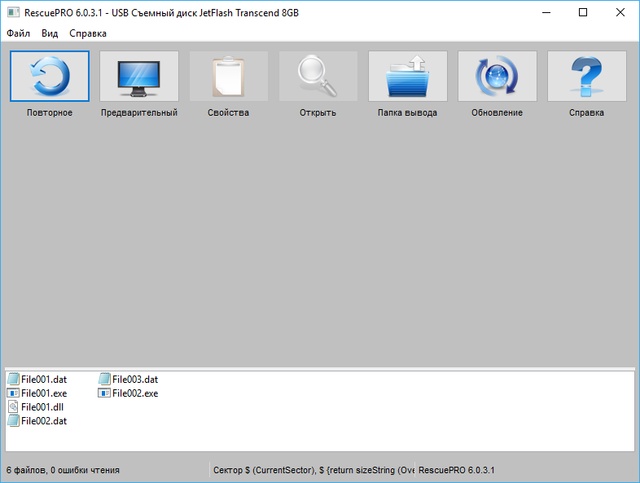Click the Открыть label under magnifier

point(318,113)
